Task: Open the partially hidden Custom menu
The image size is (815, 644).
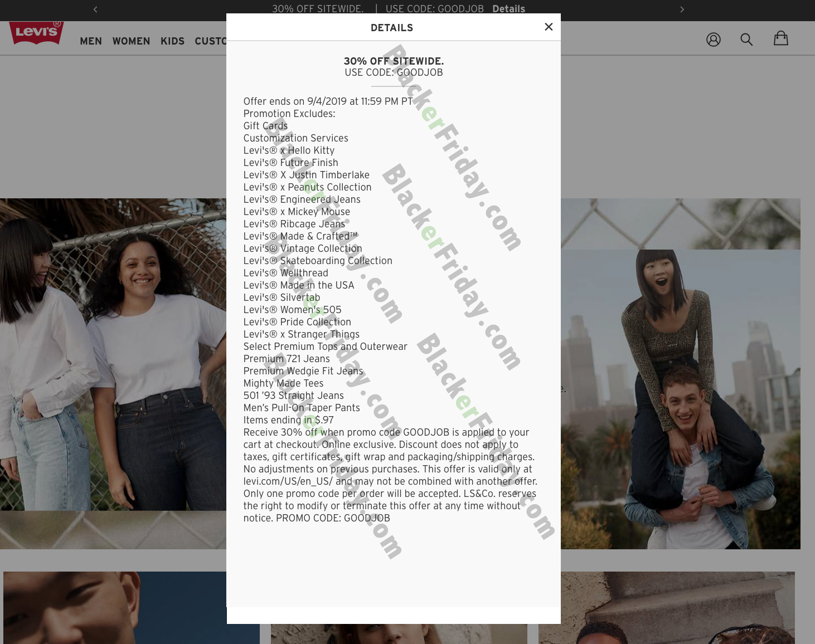Action: click(210, 41)
